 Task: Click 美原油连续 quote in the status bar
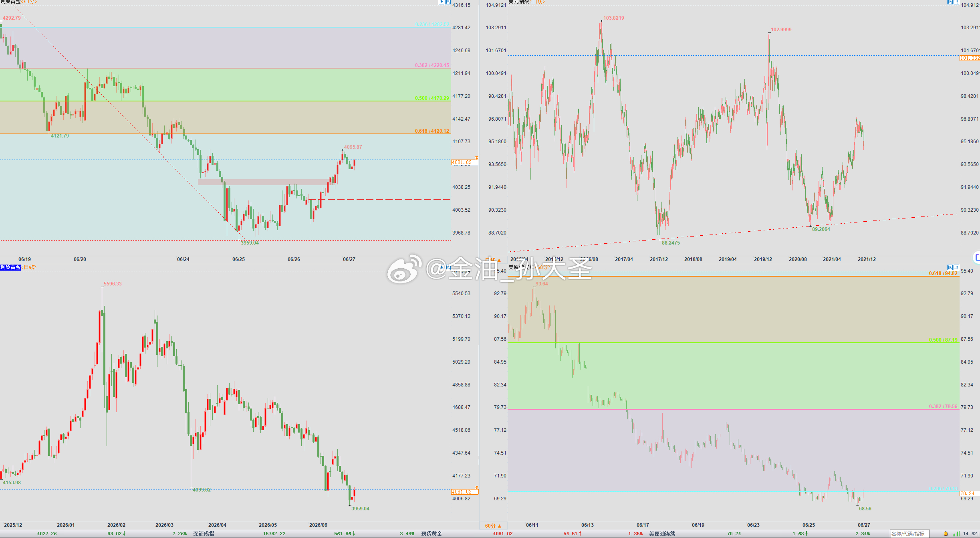[x=662, y=534]
